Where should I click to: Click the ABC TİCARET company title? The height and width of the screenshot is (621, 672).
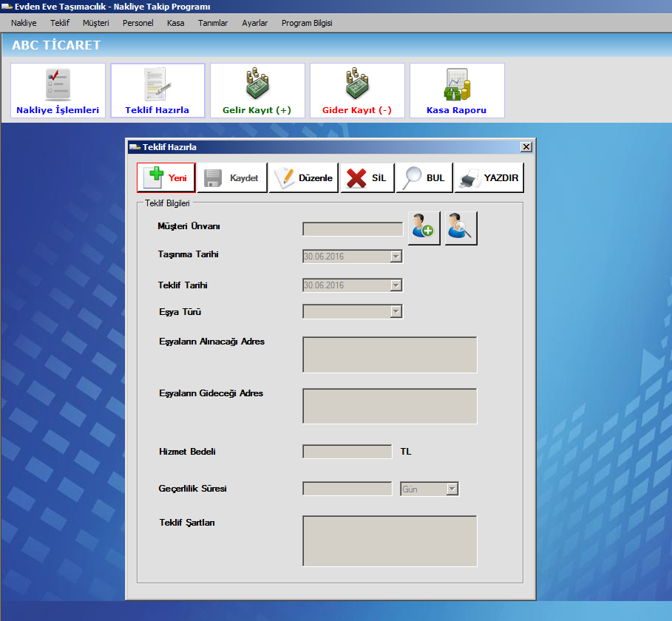click(56, 45)
